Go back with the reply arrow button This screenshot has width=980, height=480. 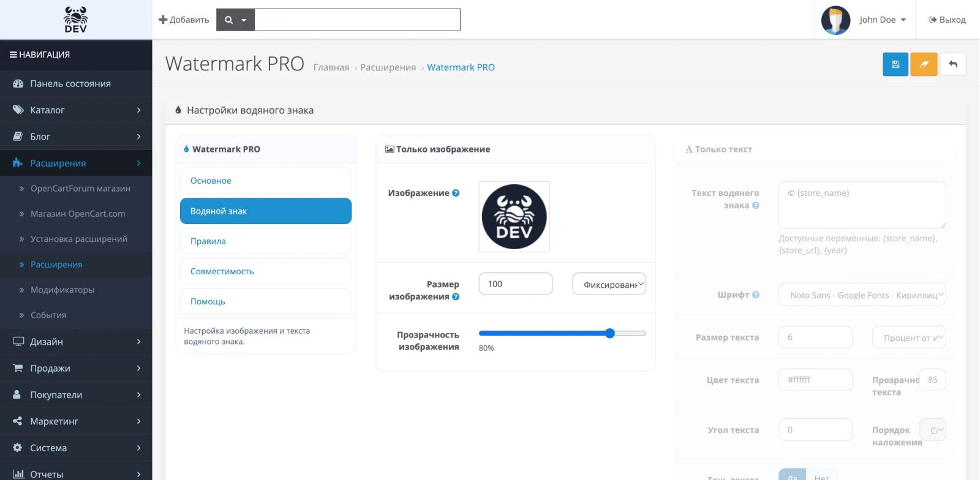pyautogui.click(x=953, y=64)
